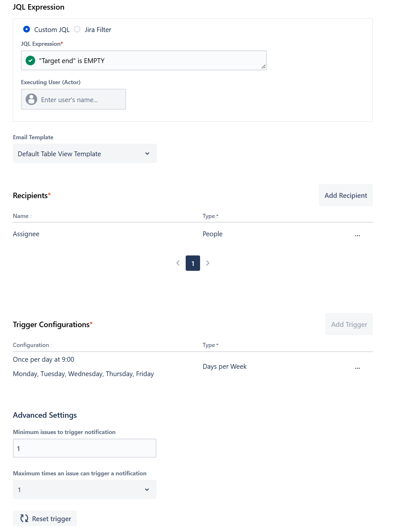This screenshot has width=404, height=532.
Task: Open the maximum times notification dropdown
Action: pyautogui.click(x=84, y=489)
